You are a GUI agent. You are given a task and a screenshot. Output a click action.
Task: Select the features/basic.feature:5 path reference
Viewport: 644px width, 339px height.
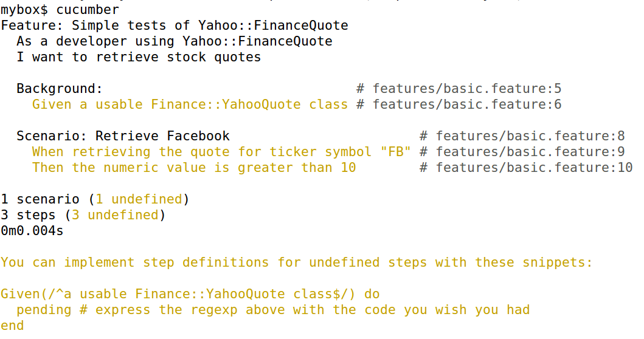click(x=459, y=89)
